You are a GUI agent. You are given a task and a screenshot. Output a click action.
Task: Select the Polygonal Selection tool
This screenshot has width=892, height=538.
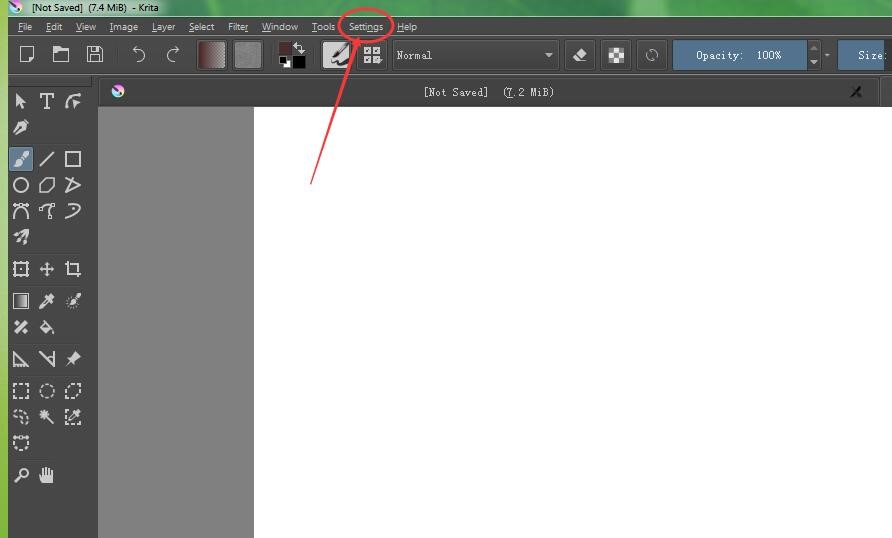73,391
